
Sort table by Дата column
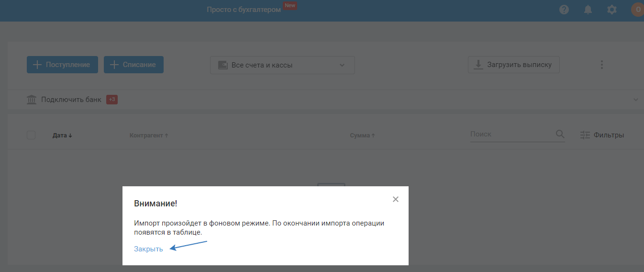coord(62,136)
